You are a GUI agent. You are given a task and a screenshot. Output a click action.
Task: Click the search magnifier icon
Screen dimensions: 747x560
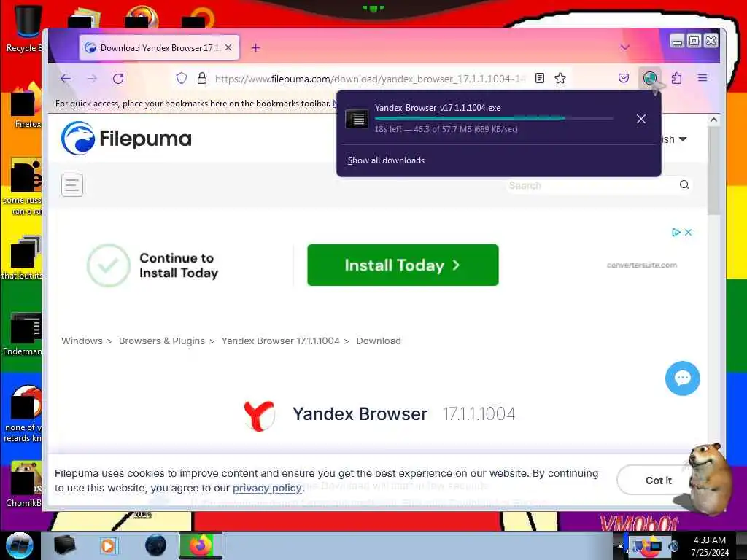coord(684,184)
